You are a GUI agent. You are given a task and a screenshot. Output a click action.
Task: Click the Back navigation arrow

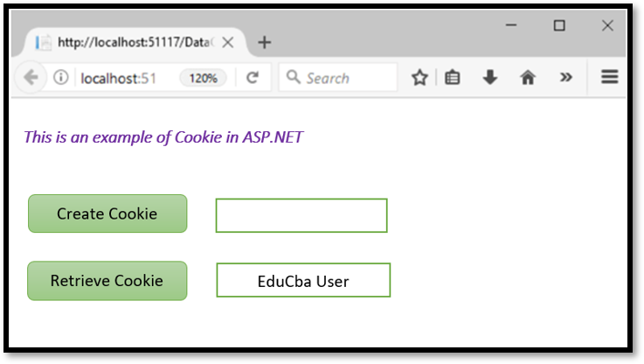tap(31, 78)
